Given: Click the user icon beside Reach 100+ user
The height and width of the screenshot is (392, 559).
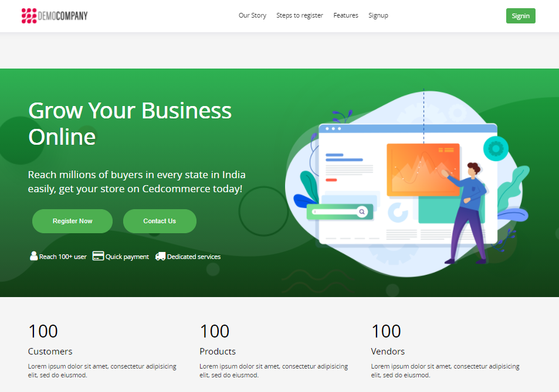Looking at the screenshot, I should (33, 256).
